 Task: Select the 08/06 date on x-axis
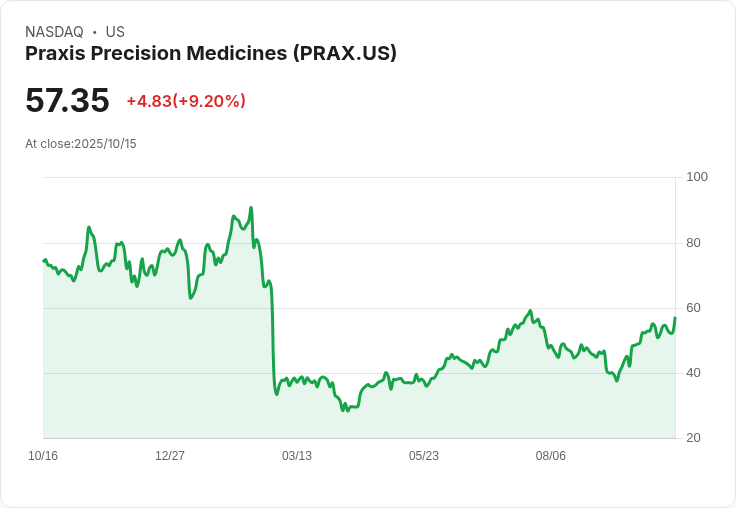pos(551,456)
